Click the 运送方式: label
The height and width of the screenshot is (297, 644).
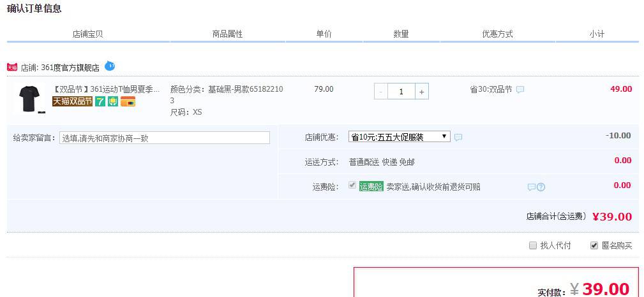[x=322, y=163]
